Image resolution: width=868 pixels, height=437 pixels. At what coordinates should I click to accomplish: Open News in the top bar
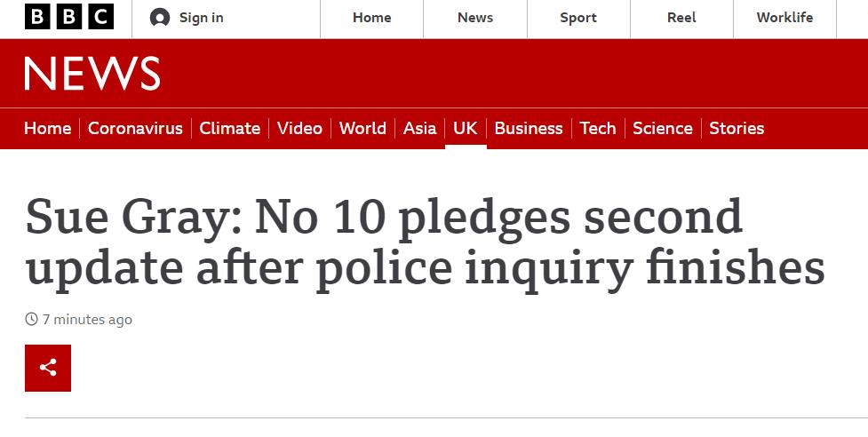[x=475, y=18]
